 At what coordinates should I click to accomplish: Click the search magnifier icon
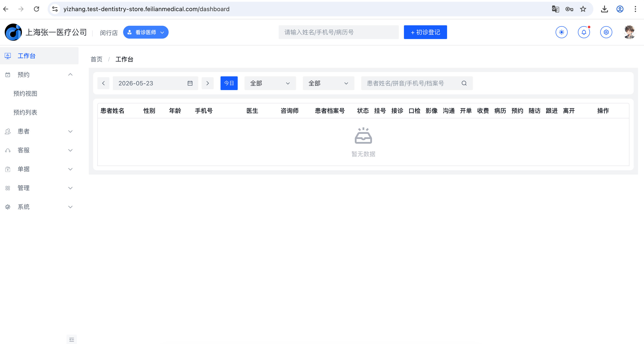(x=464, y=83)
